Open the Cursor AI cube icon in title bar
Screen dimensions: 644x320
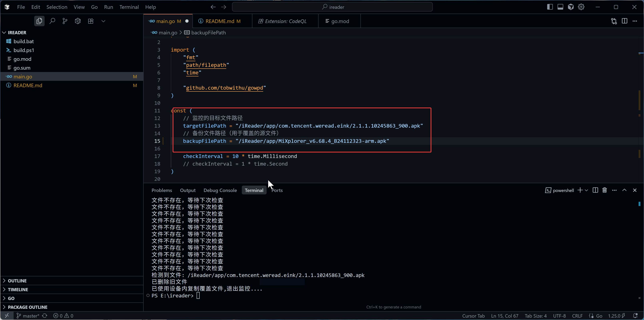point(571,7)
